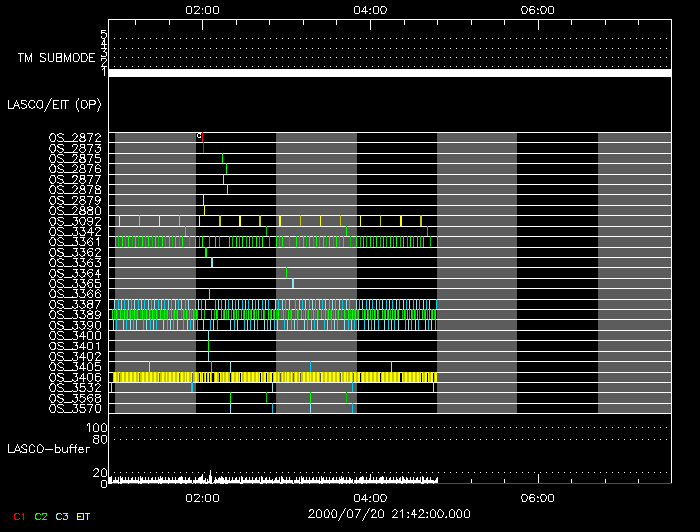Click the TM SUBMODE label
700x532 pixels.
[x=56, y=58]
